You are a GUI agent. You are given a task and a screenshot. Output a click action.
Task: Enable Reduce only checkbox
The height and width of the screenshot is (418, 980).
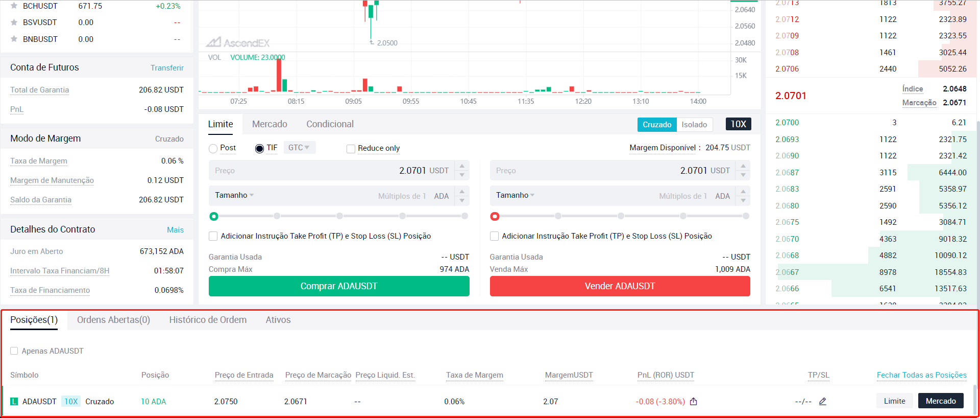351,149
